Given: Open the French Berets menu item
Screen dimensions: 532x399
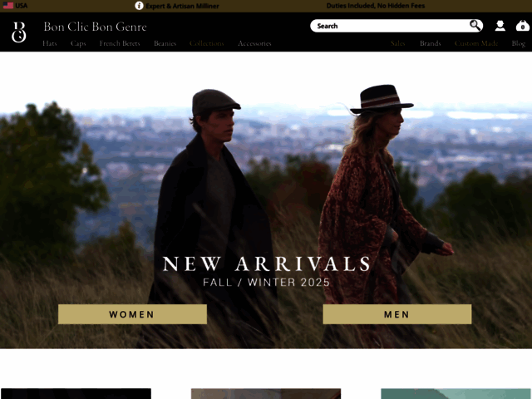Looking at the screenshot, I should tap(120, 43).
